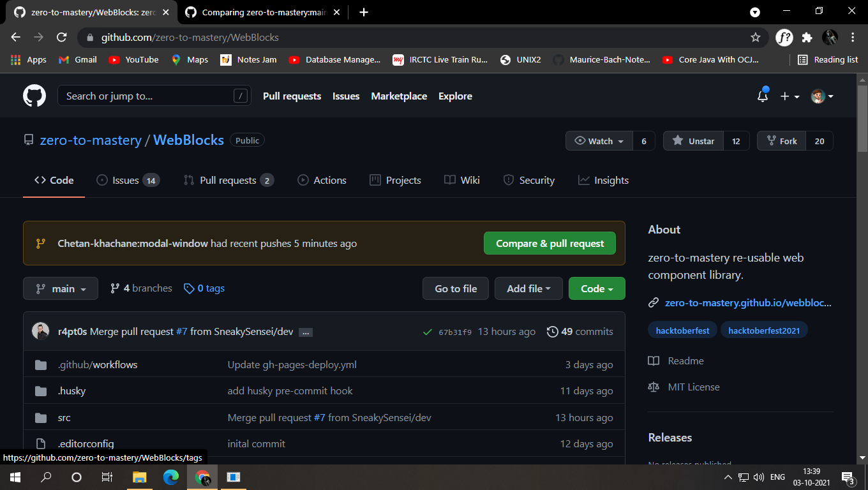The width and height of the screenshot is (868, 490).
Task: Open the GitHub homepage via Octocat logo
Action: (x=34, y=96)
